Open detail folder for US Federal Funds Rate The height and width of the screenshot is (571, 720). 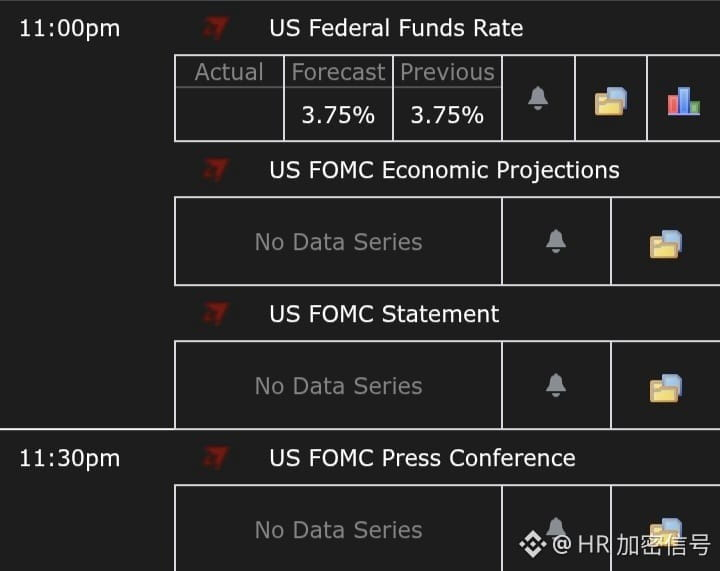click(x=610, y=101)
